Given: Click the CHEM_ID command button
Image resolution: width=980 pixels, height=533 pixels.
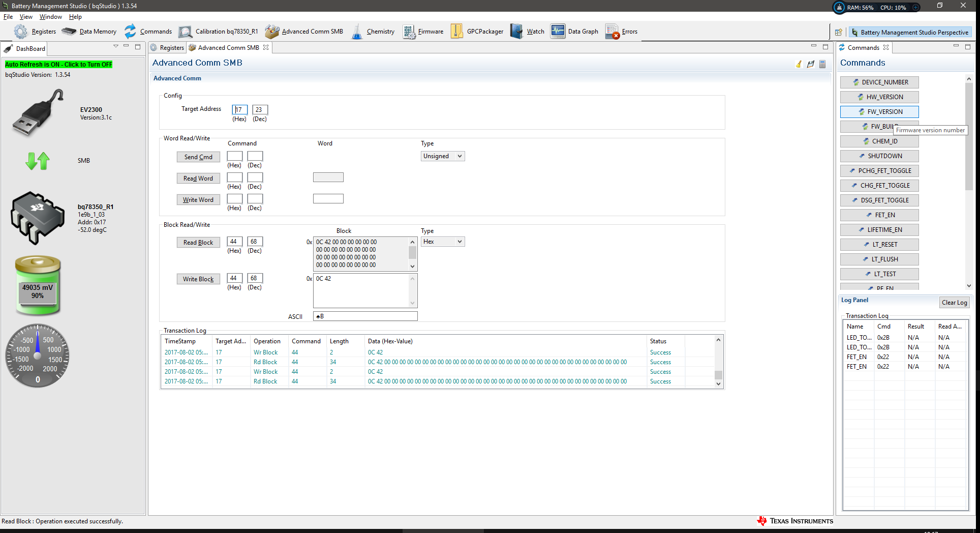Looking at the screenshot, I should point(879,141).
